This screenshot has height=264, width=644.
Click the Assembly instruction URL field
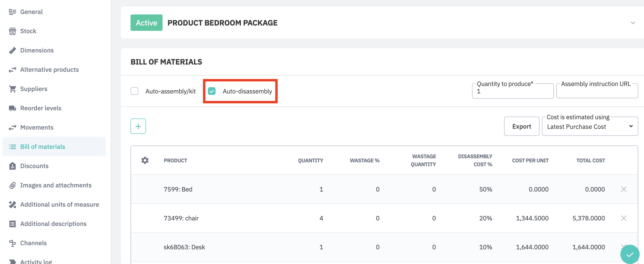(x=597, y=92)
